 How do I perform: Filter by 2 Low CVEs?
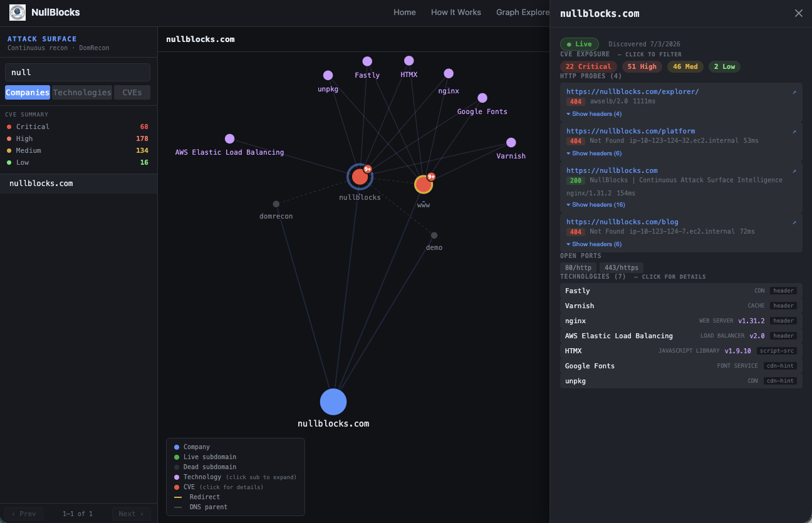[725, 66]
